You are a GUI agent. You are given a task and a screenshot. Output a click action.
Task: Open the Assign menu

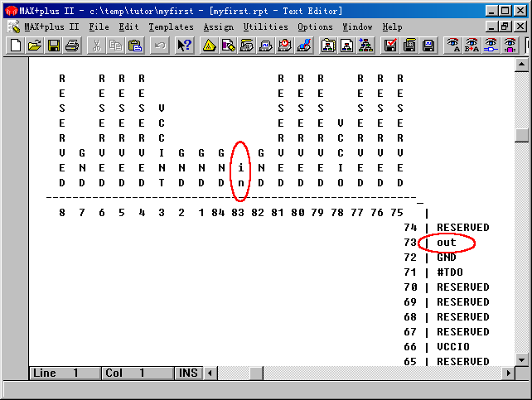coord(218,27)
